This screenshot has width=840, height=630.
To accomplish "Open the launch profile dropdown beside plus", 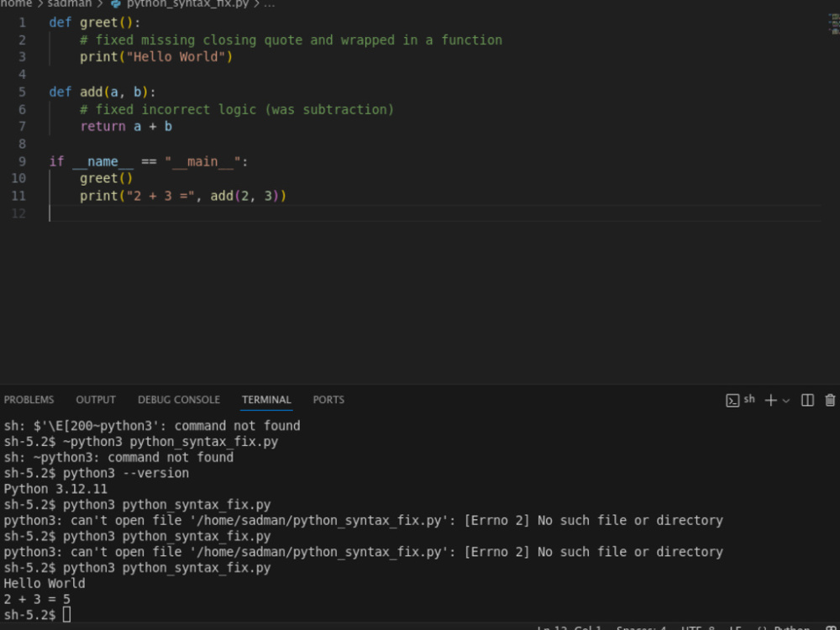I will (x=786, y=401).
